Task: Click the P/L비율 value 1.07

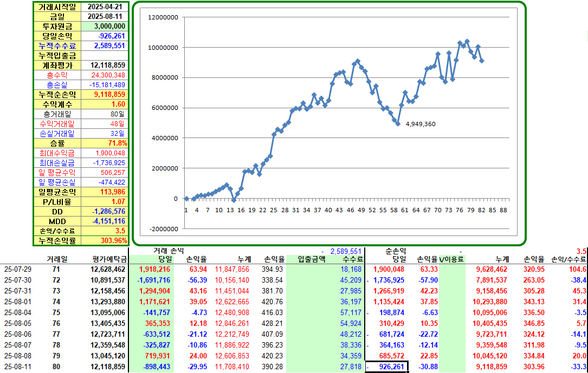Action: [x=105, y=201]
